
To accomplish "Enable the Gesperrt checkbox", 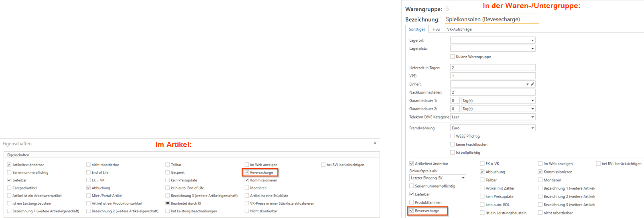I will click(168, 173).
